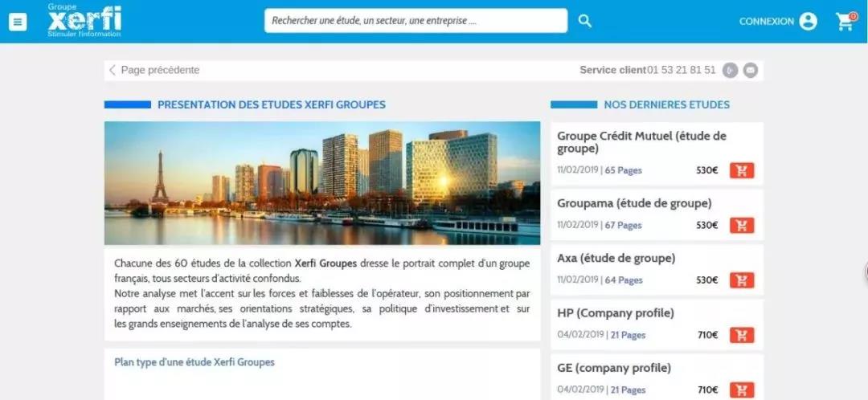Open the Axa (étude de groupe) title
This screenshot has height=400, width=868.
pos(616,259)
